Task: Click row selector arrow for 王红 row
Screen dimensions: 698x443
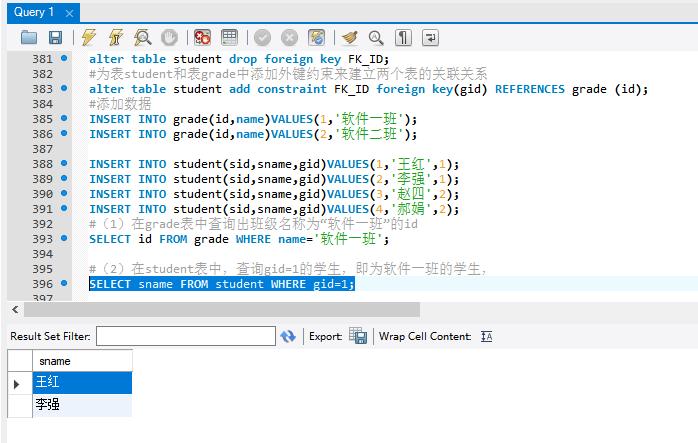Action: coord(17,383)
